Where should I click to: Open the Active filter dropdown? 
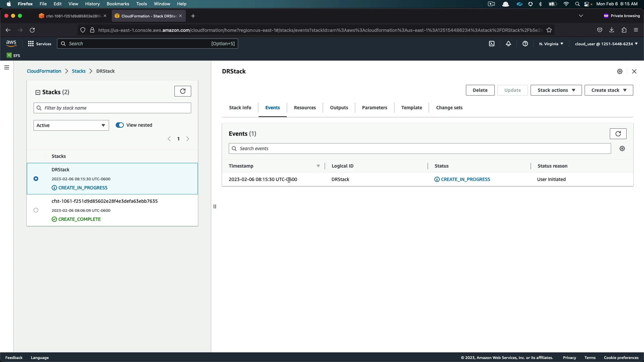[x=71, y=125]
